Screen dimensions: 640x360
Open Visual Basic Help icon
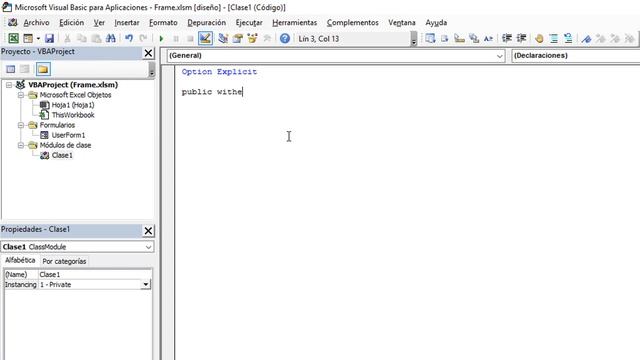[285, 38]
